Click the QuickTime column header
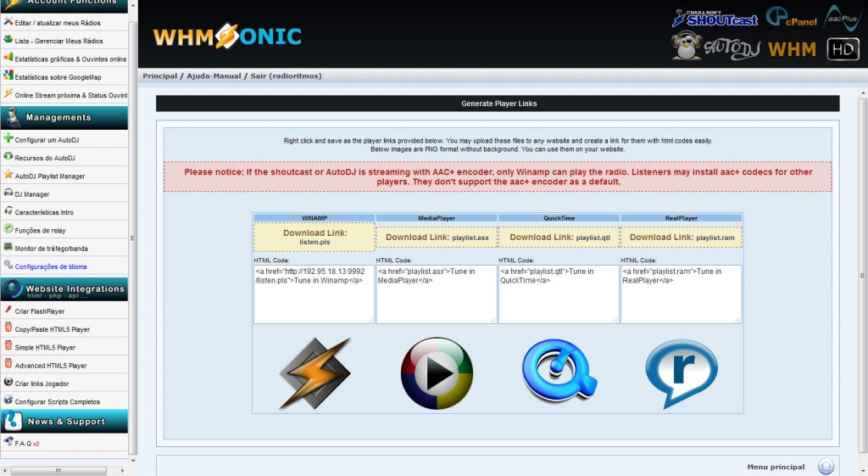The image size is (868, 476). tap(559, 218)
